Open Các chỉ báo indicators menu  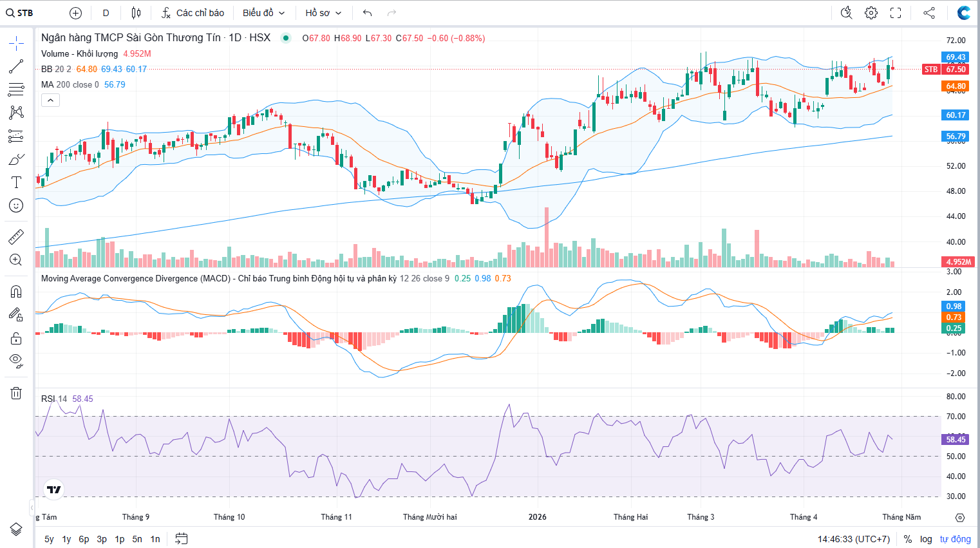click(x=193, y=13)
